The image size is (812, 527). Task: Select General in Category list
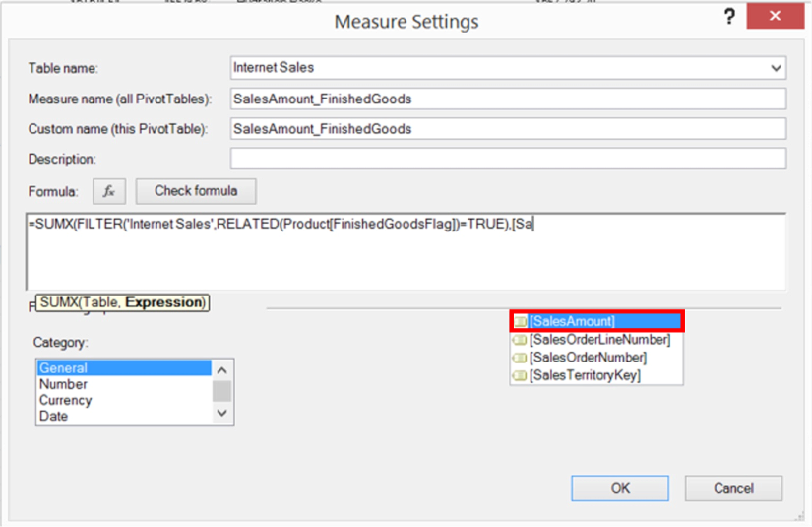click(x=64, y=368)
